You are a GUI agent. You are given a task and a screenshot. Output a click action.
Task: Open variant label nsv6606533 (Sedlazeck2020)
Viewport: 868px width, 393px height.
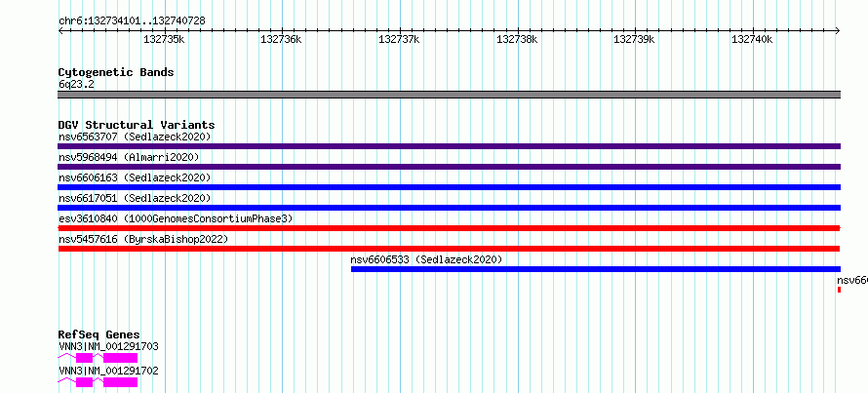coord(426,259)
